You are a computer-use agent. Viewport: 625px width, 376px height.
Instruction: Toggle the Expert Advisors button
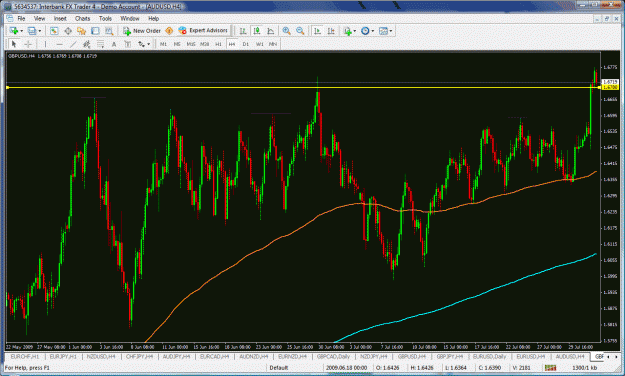[203, 30]
